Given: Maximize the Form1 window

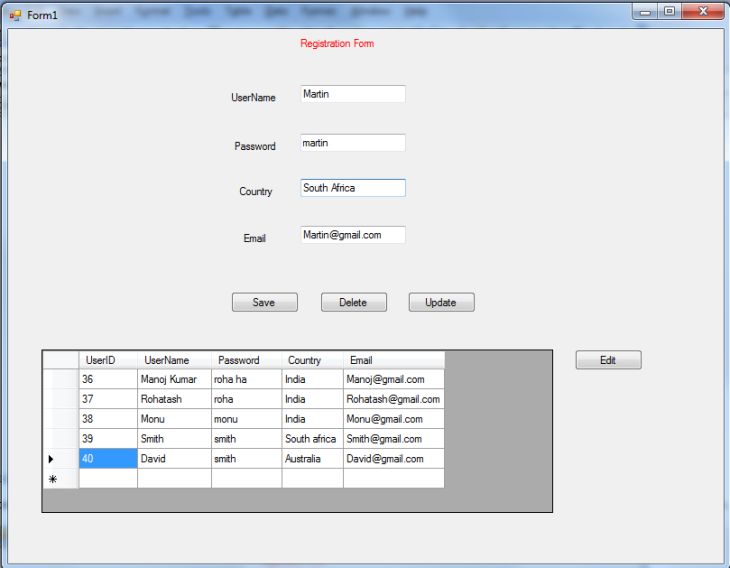Looking at the screenshot, I should (669, 12).
